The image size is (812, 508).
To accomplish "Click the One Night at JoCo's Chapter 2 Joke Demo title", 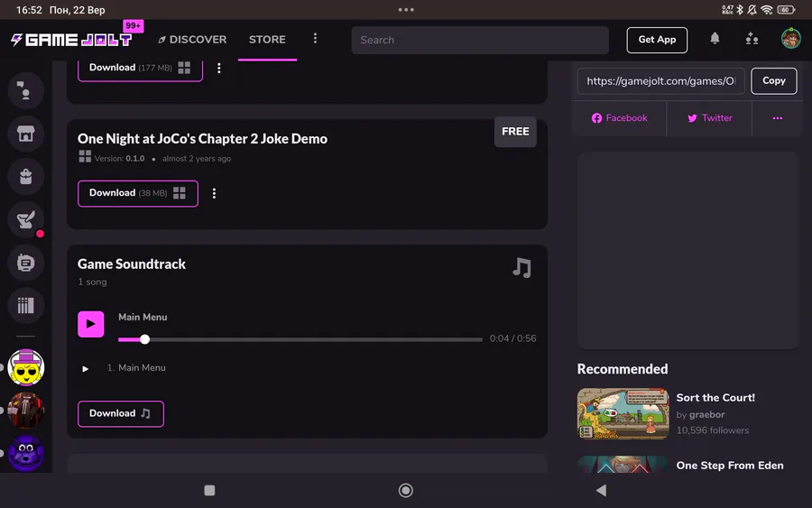I will pyautogui.click(x=202, y=139).
